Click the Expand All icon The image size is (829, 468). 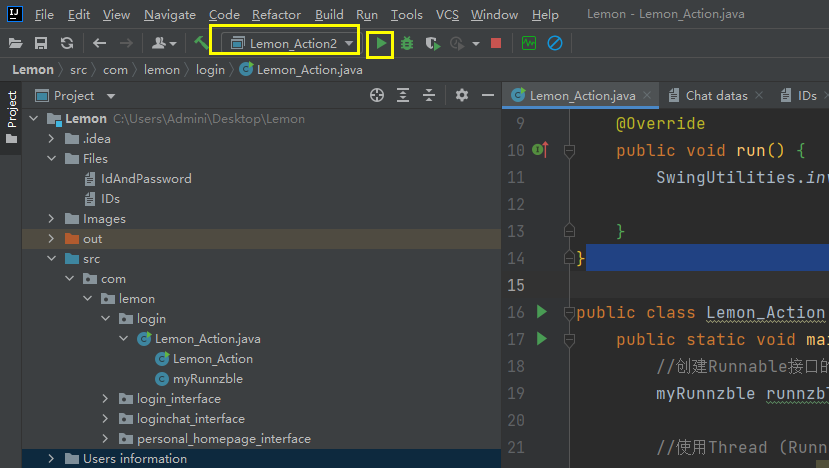coord(403,95)
